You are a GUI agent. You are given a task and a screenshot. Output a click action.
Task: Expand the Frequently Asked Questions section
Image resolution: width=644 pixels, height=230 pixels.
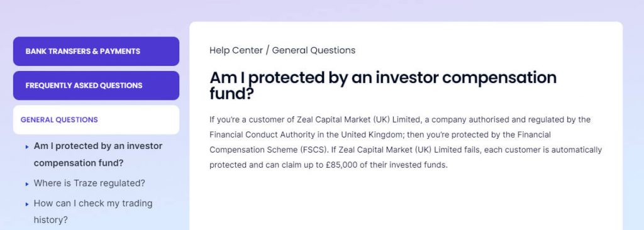(96, 85)
